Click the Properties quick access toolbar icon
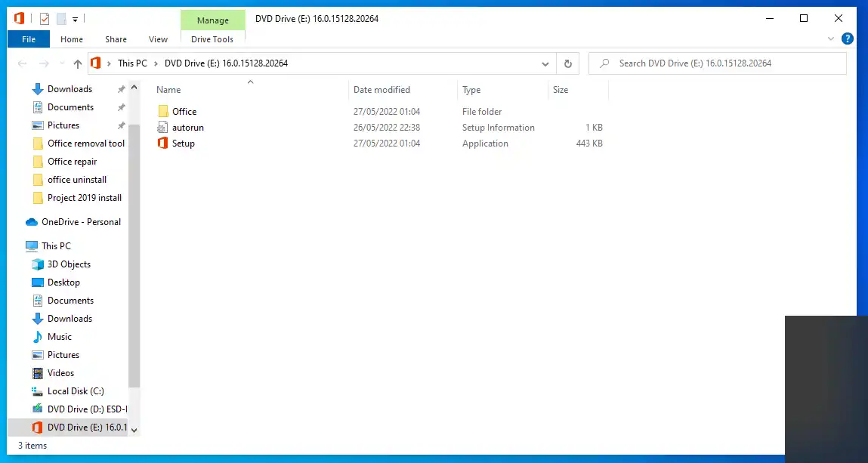Screen dimensions: 868x463 pos(45,19)
